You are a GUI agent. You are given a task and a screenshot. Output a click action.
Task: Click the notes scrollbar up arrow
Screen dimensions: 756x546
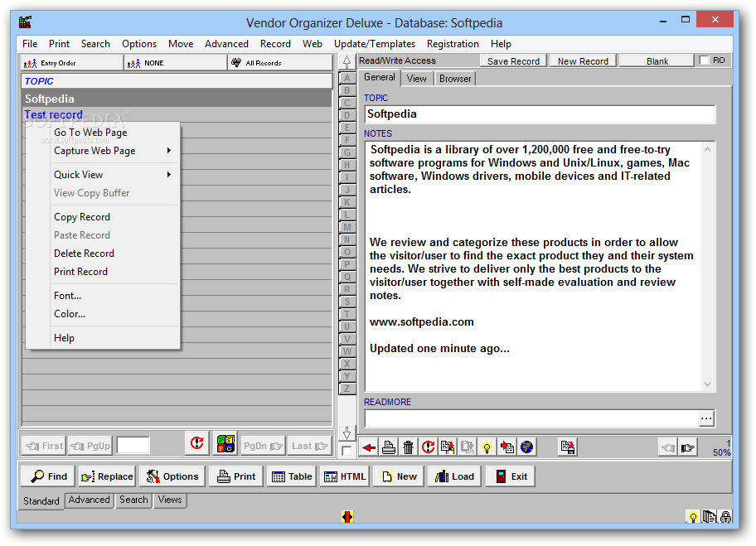click(707, 149)
